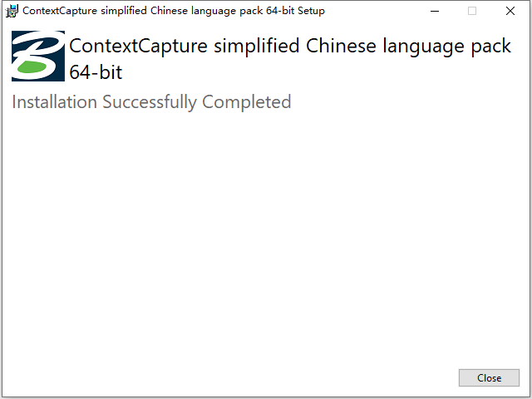Click the word Chinese in the large heading
532x399 pixels.
[x=341, y=46]
